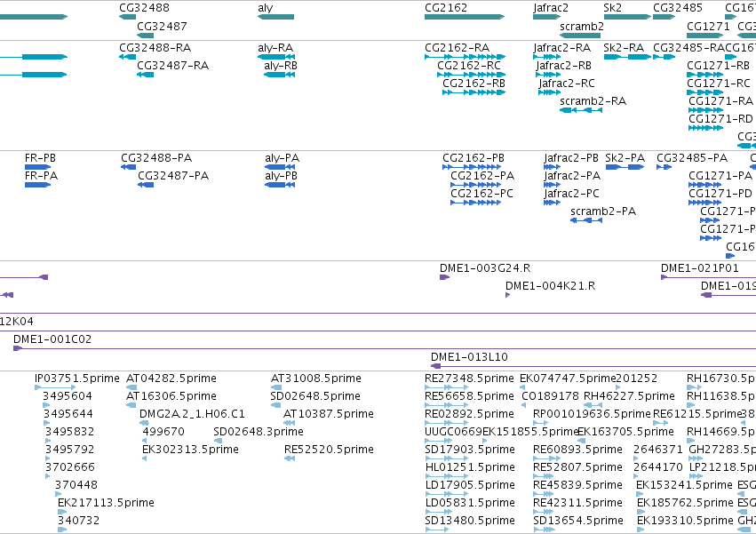Click EST AT10387.5prime
Viewport: 756px width, 534px height.
tap(290, 423)
